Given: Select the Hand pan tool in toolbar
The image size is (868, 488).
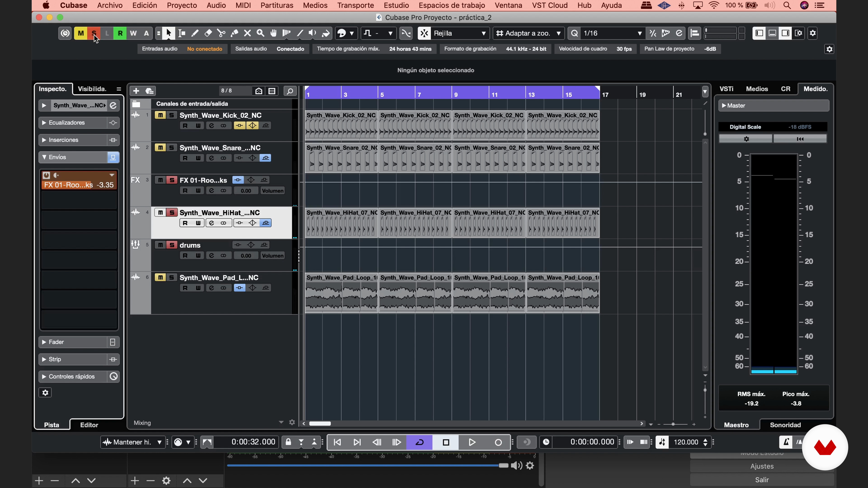Looking at the screenshot, I should click(x=273, y=33).
